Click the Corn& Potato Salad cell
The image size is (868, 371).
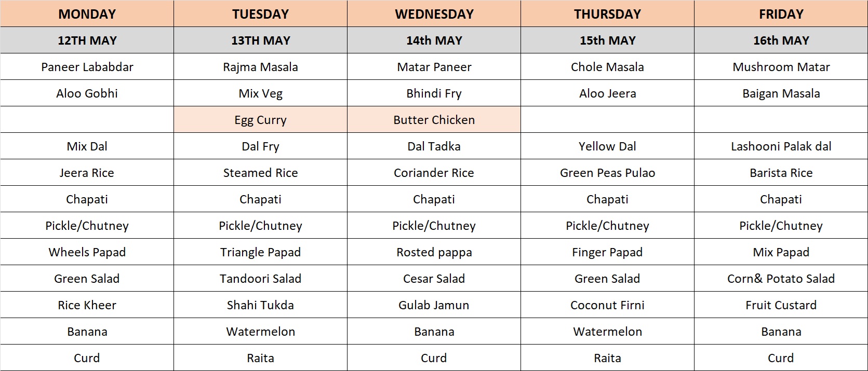781,278
